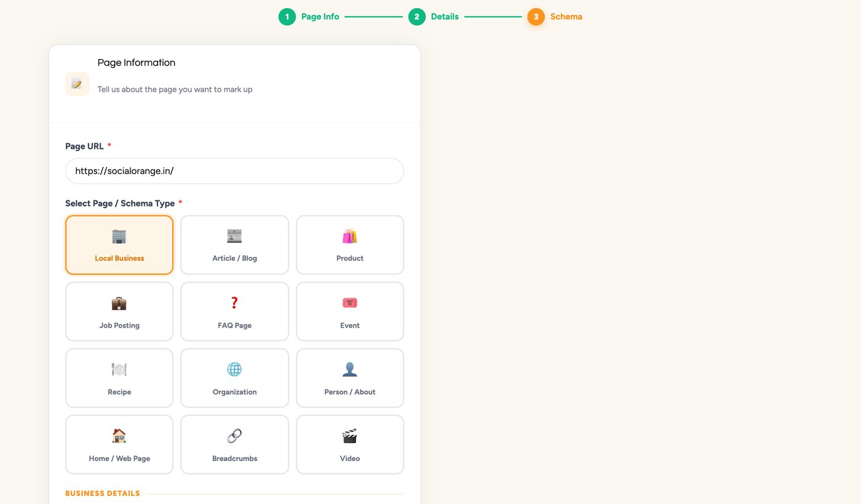
Task: Click the Page URL input field
Action: coord(234,171)
